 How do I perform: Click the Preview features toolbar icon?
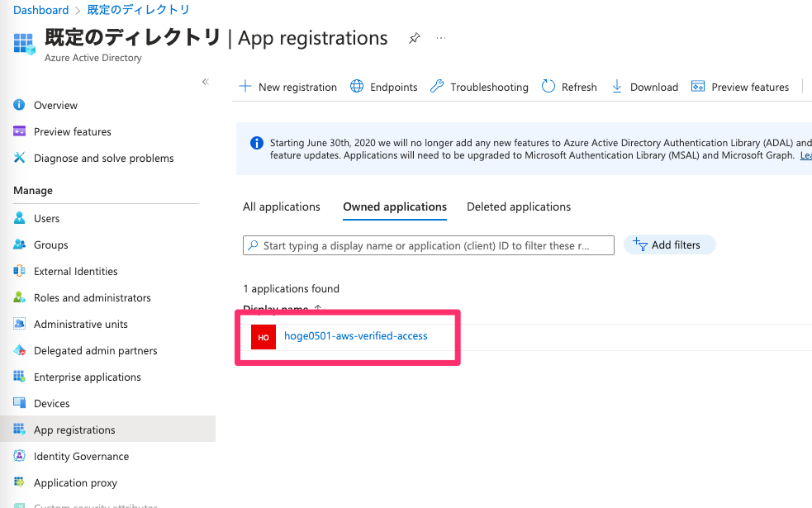698,86
